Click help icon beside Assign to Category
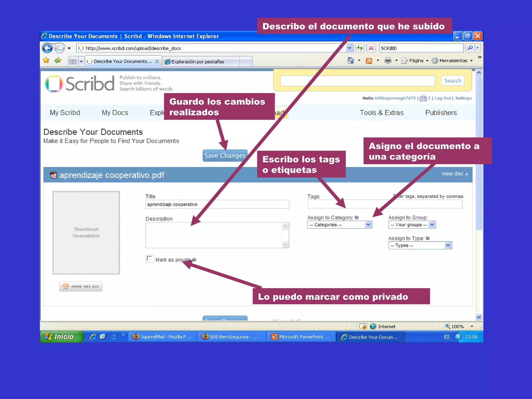 (357, 217)
